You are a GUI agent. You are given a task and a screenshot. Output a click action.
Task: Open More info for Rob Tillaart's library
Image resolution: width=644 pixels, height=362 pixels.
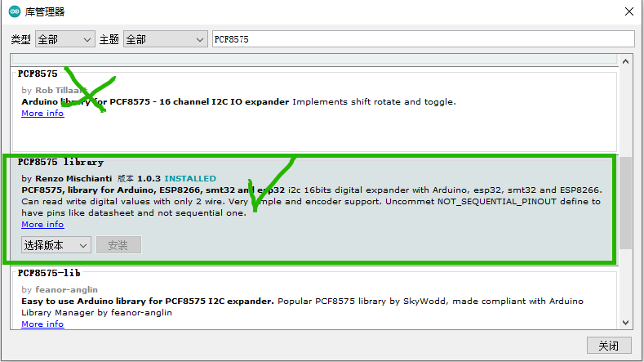pos(42,114)
